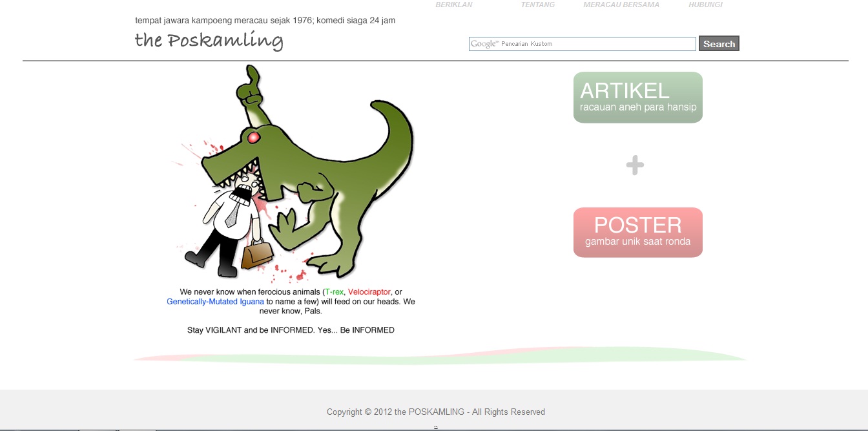Open the Genetically-Mutated Iguana link
The width and height of the screenshot is (868, 431).
[x=215, y=302]
